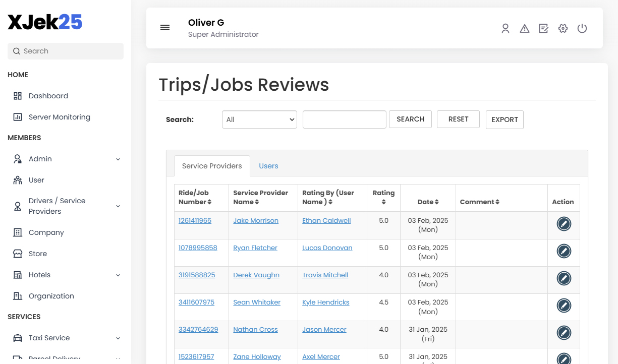Screen dimensions: 618x364
Task: Click the EXPORT button
Action: pyautogui.click(x=504, y=119)
